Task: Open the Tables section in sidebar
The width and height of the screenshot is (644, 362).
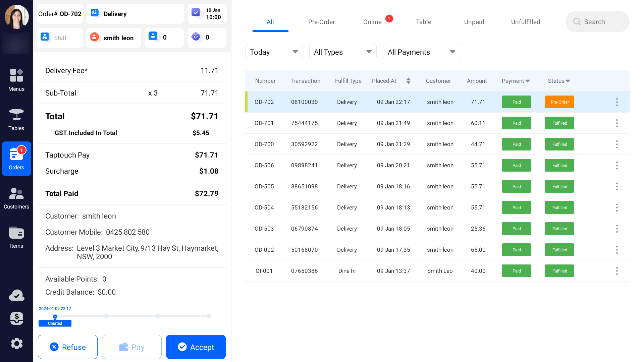Action: pos(16,119)
